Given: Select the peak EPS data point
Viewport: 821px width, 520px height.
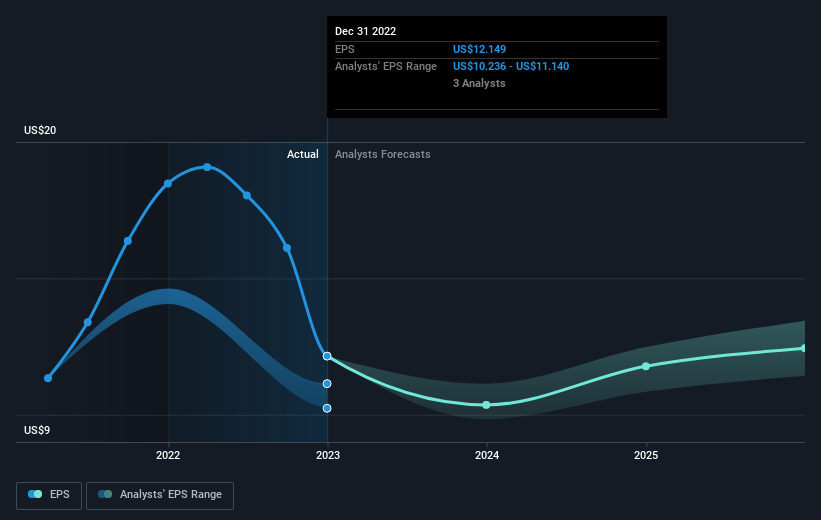Looking at the screenshot, I should pyautogui.click(x=207, y=167).
